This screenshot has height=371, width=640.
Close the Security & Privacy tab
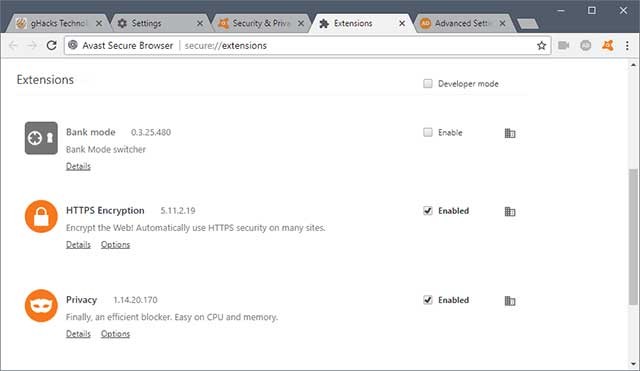point(301,24)
